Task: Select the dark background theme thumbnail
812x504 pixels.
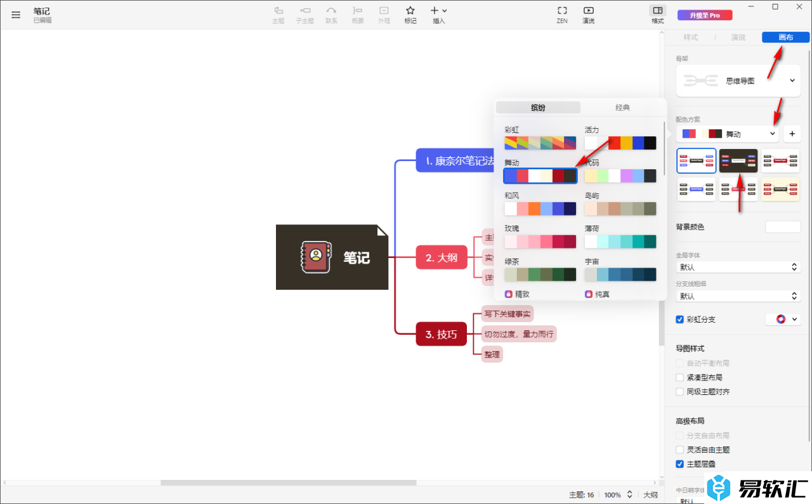Action: (738, 161)
